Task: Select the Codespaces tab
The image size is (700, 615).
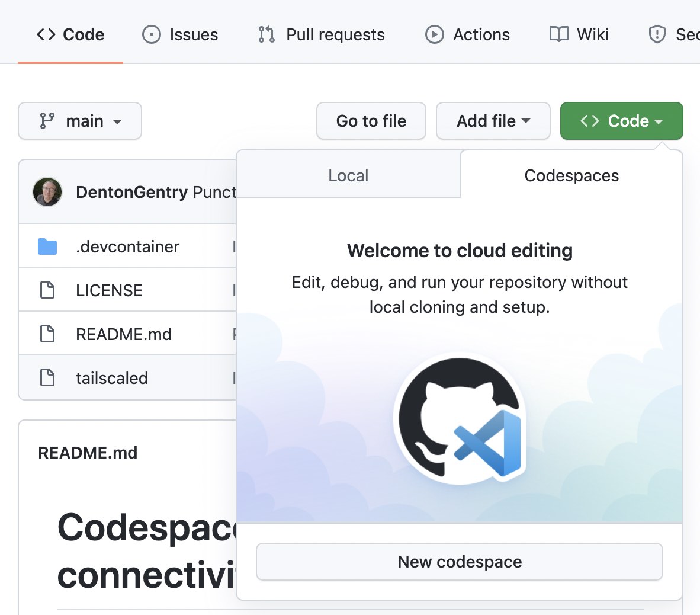Action: point(571,175)
